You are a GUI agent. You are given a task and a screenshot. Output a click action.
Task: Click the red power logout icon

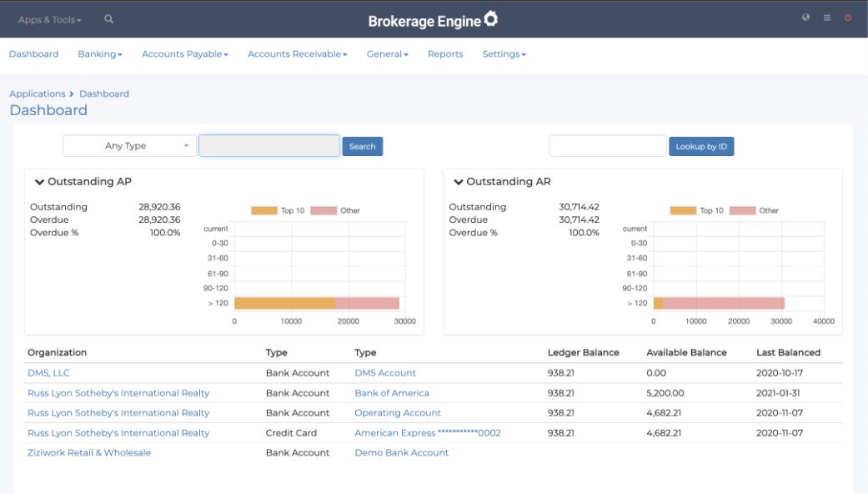coord(847,18)
